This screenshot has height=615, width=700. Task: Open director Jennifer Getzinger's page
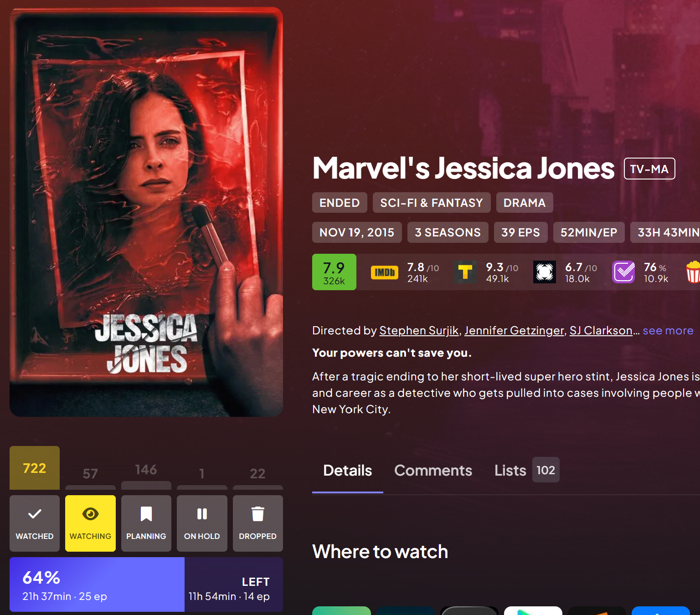(514, 331)
